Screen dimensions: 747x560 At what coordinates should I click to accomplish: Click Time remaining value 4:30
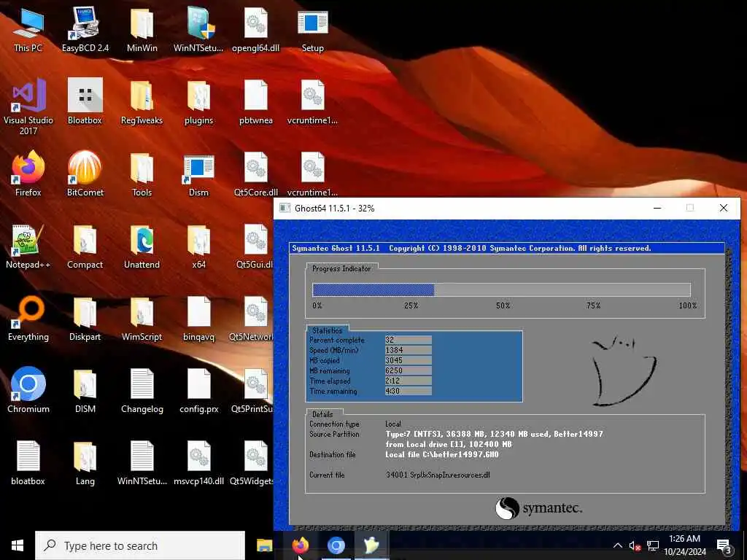pyautogui.click(x=409, y=391)
